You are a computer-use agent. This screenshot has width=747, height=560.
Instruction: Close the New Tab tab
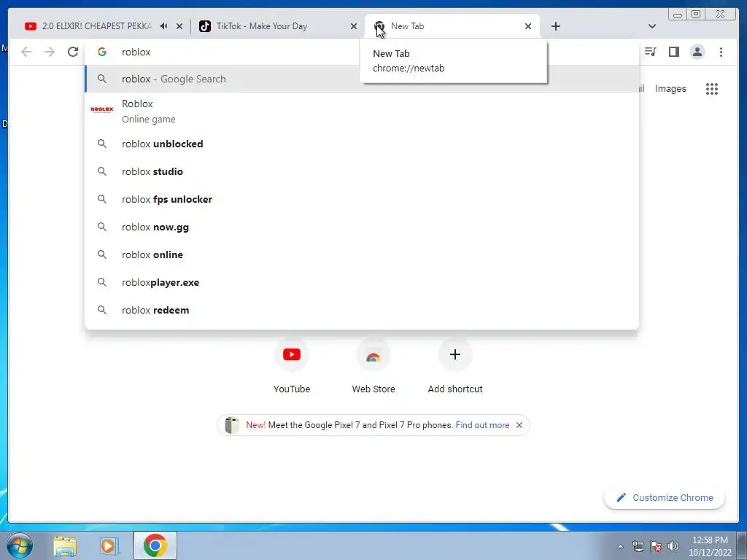coord(528,26)
